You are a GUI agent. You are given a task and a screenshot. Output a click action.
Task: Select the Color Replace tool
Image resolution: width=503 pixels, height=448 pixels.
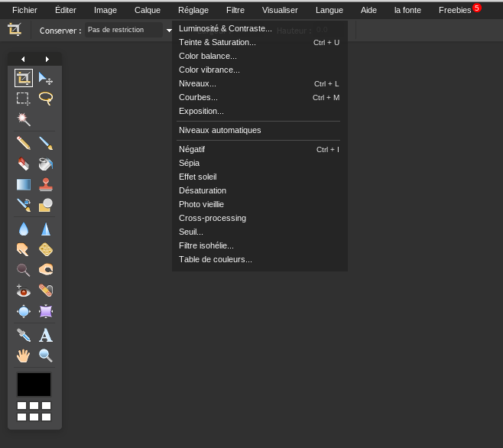pos(24,206)
